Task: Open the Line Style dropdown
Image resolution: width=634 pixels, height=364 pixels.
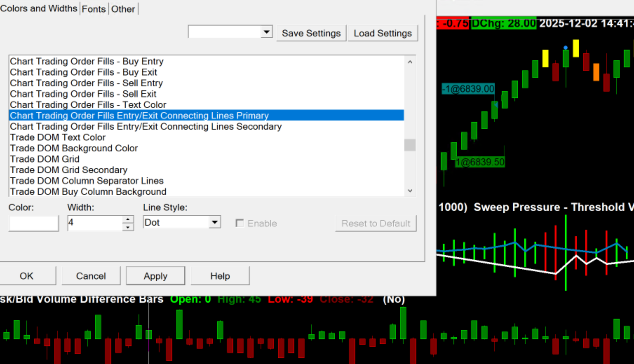Action: [x=182, y=222]
